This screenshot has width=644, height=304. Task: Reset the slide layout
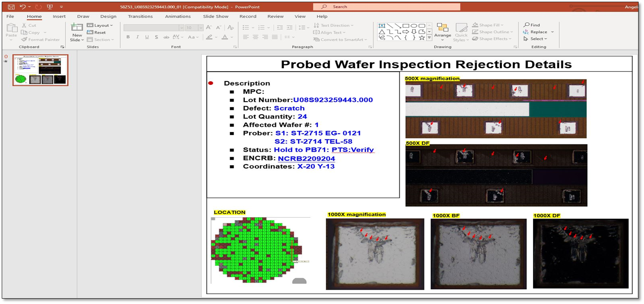click(x=96, y=32)
